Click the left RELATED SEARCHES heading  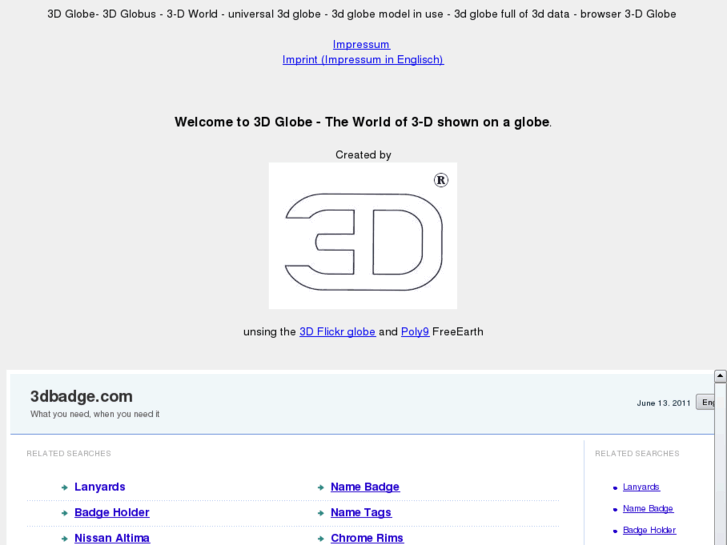pyautogui.click(x=69, y=453)
